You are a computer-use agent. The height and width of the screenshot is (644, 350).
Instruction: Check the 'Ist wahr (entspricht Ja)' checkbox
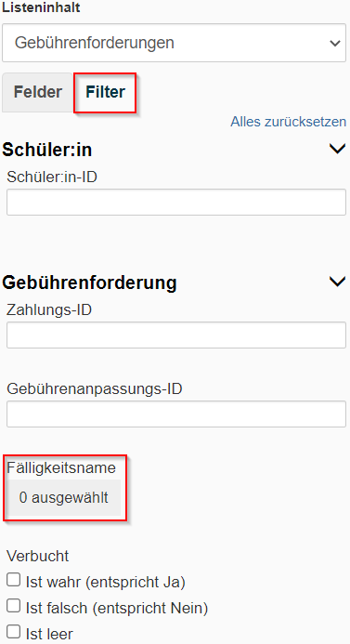coord(14,580)
